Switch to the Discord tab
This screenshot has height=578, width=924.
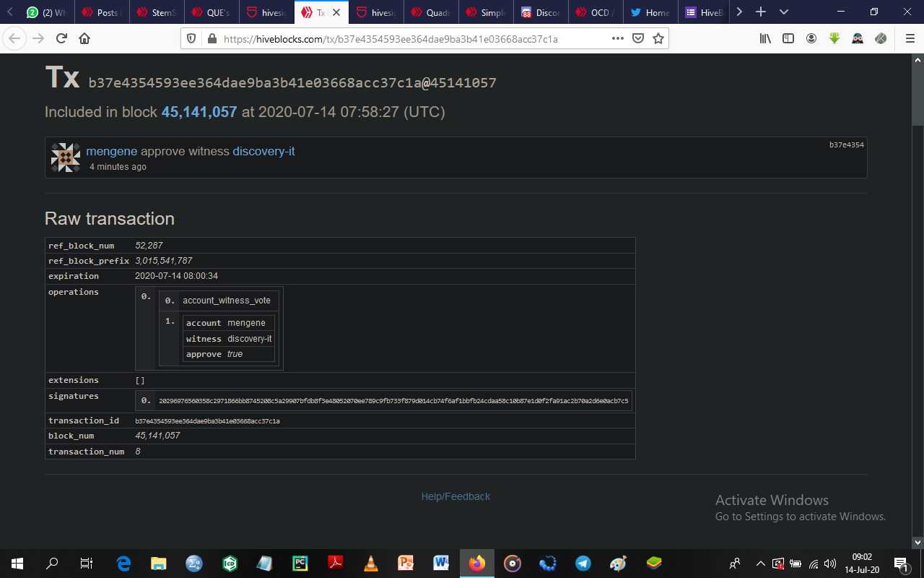click(x=541, y=12)
